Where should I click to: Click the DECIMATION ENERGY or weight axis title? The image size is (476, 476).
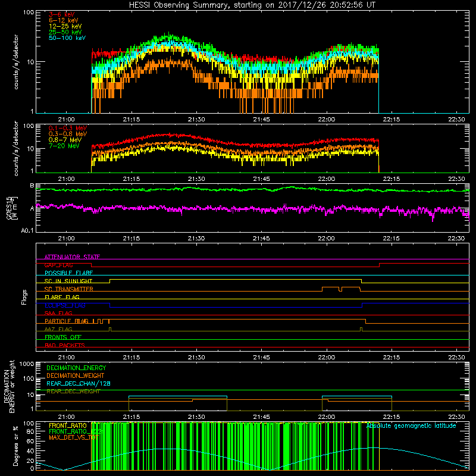[x=9, y=386]
